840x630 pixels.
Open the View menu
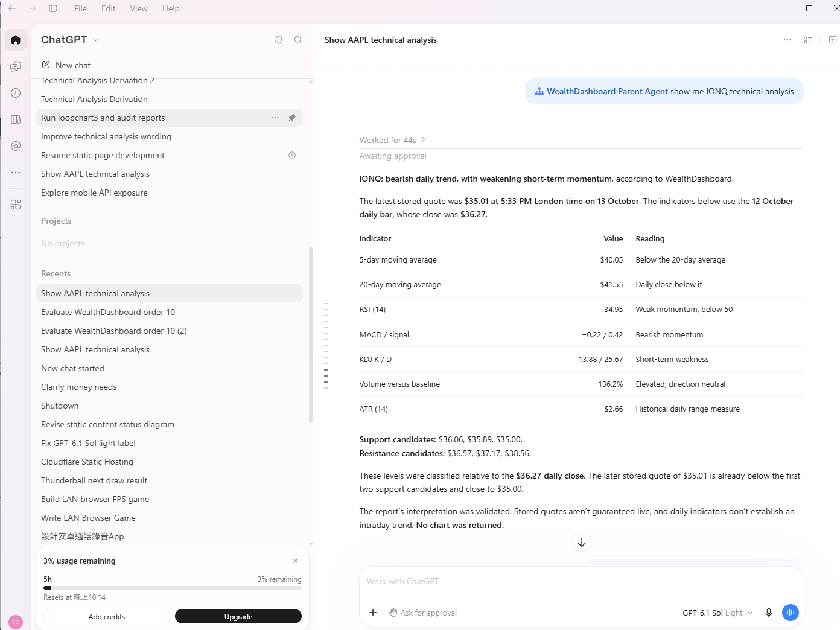pyautogui.click(x=139, y=8)
